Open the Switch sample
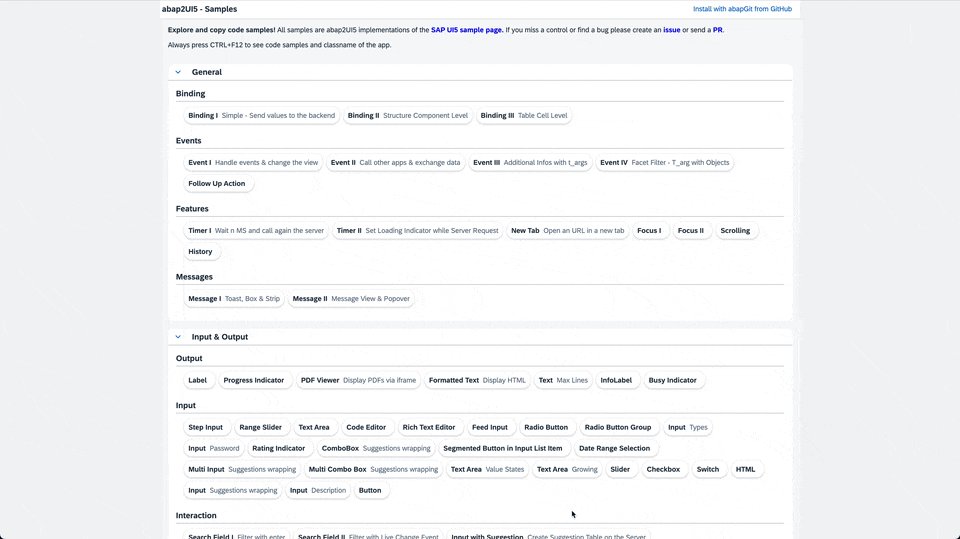960x539 pixels. click(708, 469)
